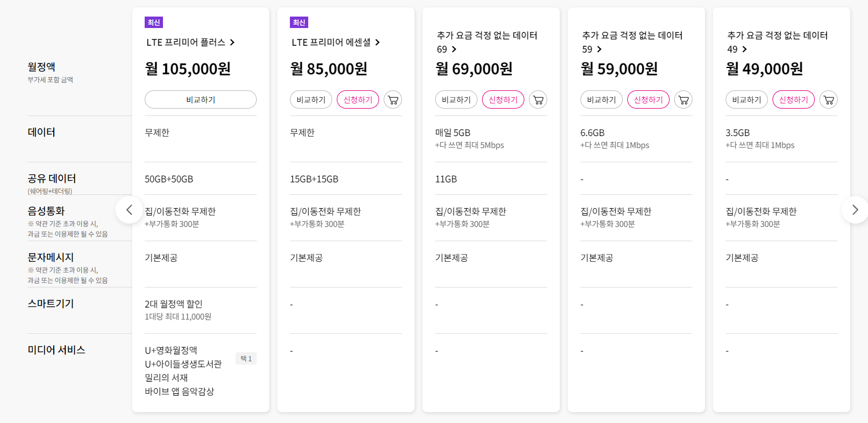868x423 pixels.
Task: Click the 공유 데이터 row label
Action: [52, 178]
